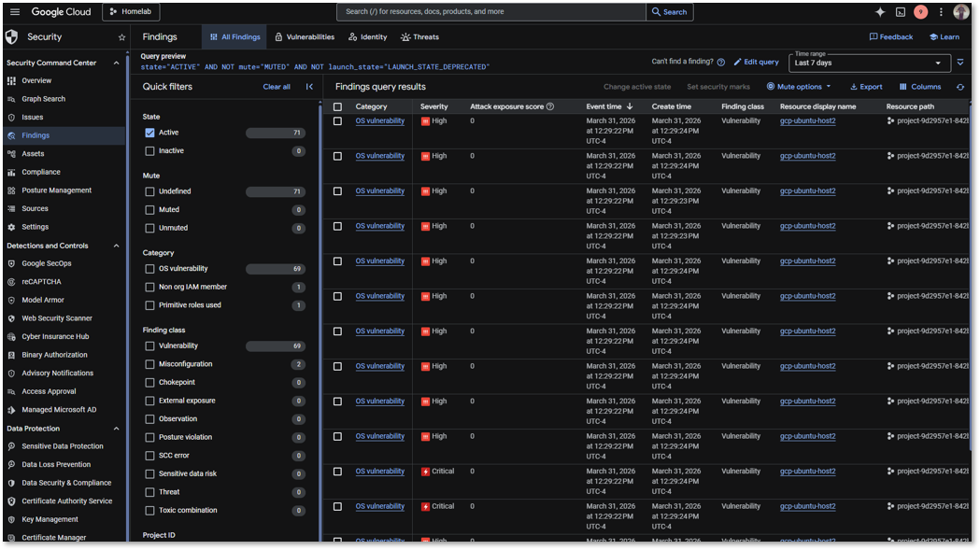The height and width of the screenshot is (550, 980).
Task: Collapse Quick filters with the panel arrow
Action: click(308, 86)
